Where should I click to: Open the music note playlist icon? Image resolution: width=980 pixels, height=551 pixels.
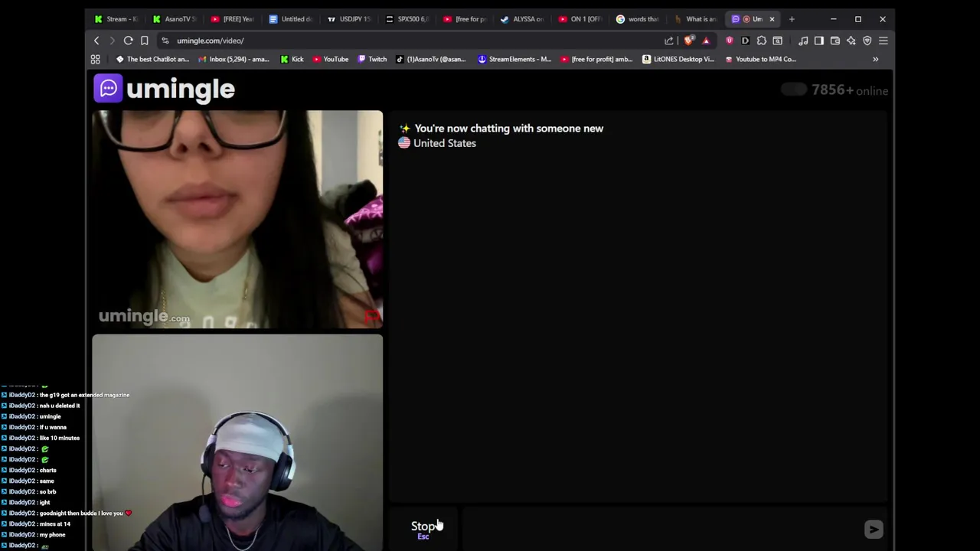click(x=803, y=41)
